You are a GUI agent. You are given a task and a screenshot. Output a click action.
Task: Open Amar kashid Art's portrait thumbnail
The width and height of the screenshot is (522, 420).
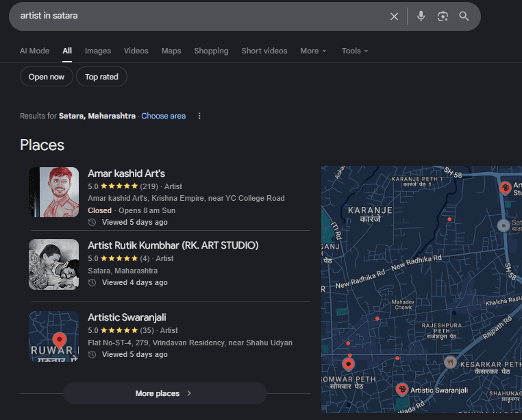pyautogui.click(x=53, y=192)
